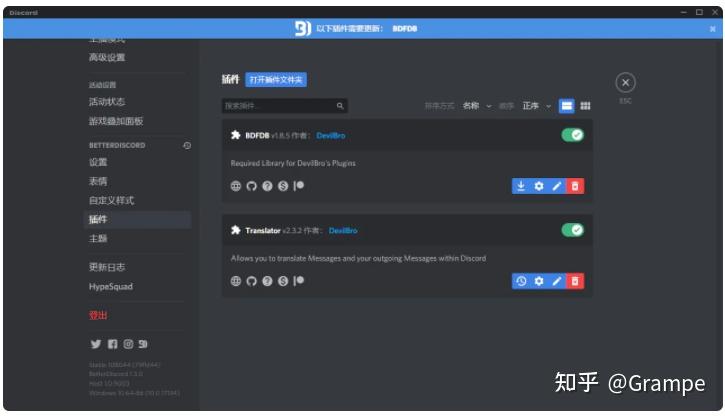Select 插件 sidebar item
725x417 pixels.
[137, 220]
